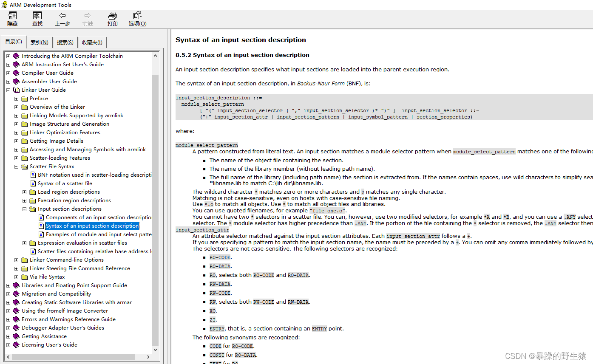593x364 pixels.
Task: Open the 目录(C) contents tab
Action: tap(13, 41)
